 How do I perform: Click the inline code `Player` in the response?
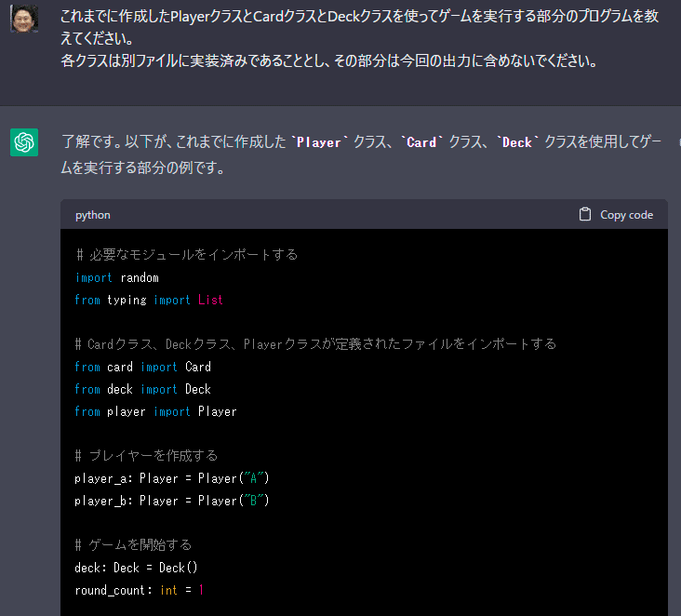pos(319,142)
